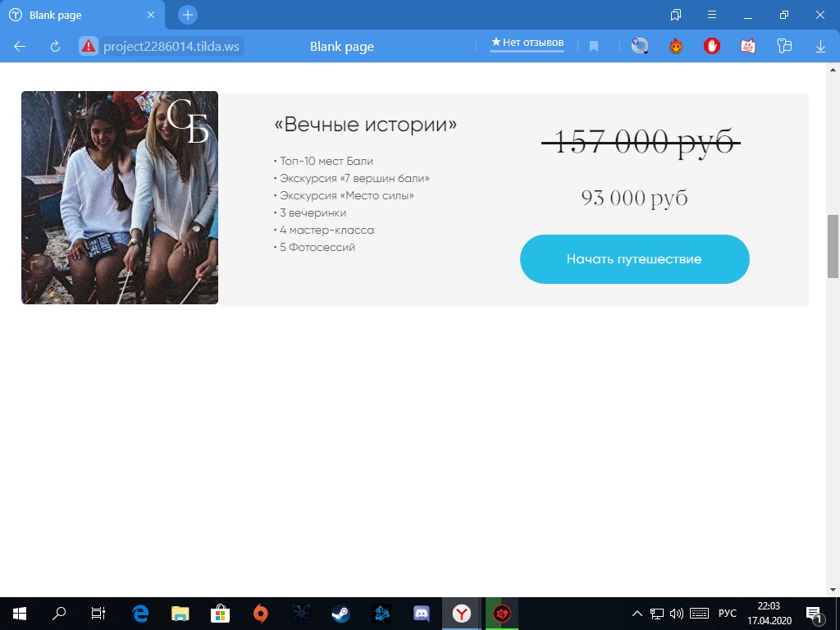
Task: Click the «Вечные истории» heading
Action: [365, 125]
